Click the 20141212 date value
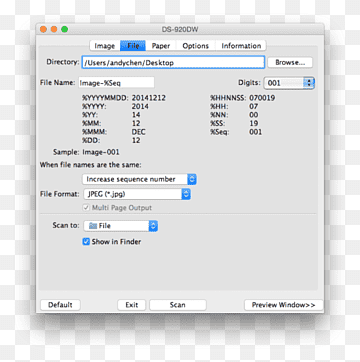The image size is (360, 362). click(149, 98)
